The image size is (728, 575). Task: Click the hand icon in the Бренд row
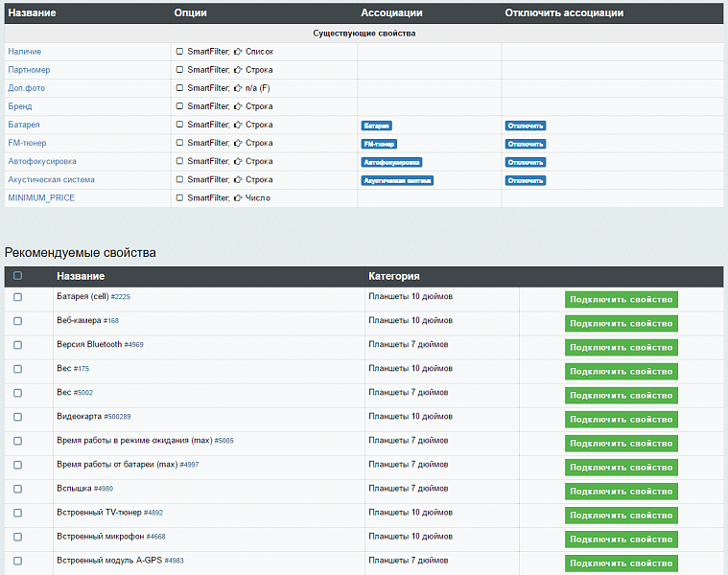point(238,106)
